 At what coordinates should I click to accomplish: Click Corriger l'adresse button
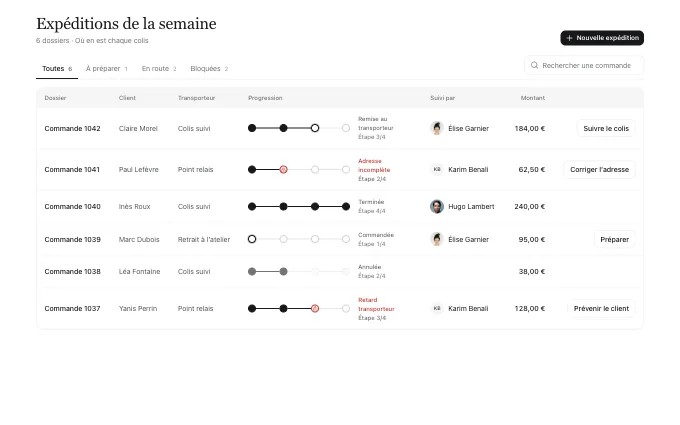pyautogui.click(x=599, y=170)
